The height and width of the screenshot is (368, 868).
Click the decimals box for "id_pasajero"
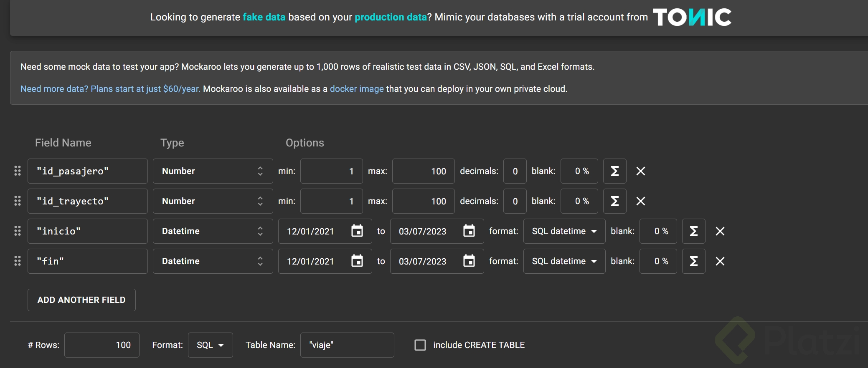click(515, 171)
